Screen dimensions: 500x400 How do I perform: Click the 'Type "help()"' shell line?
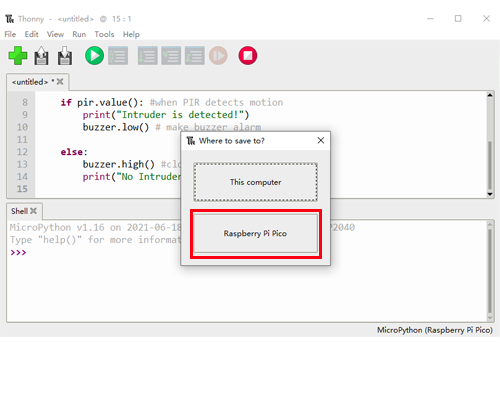point(95,240)
